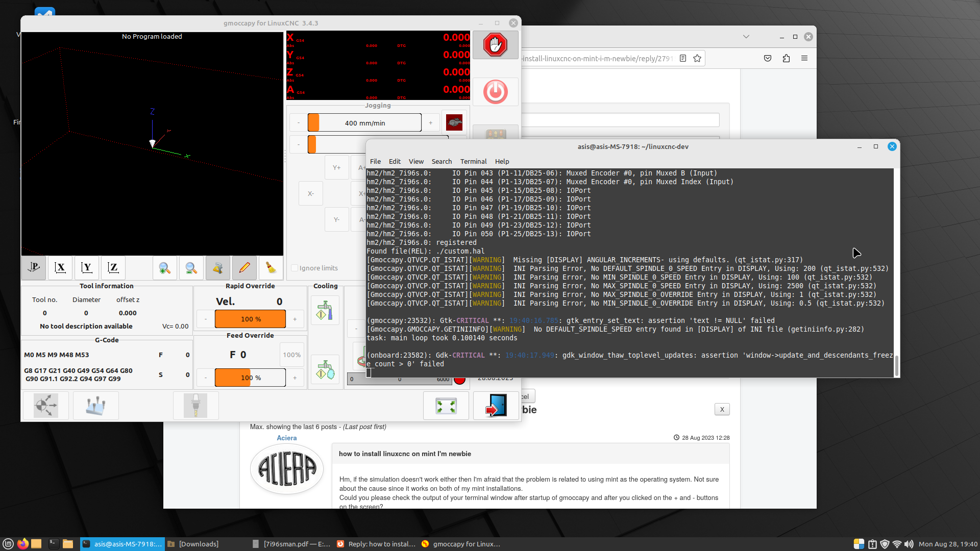Screen dimensions: 980x551
Task: Increase Feed Override with plus button
Action: pyautogui.click(x=295, y=378)
